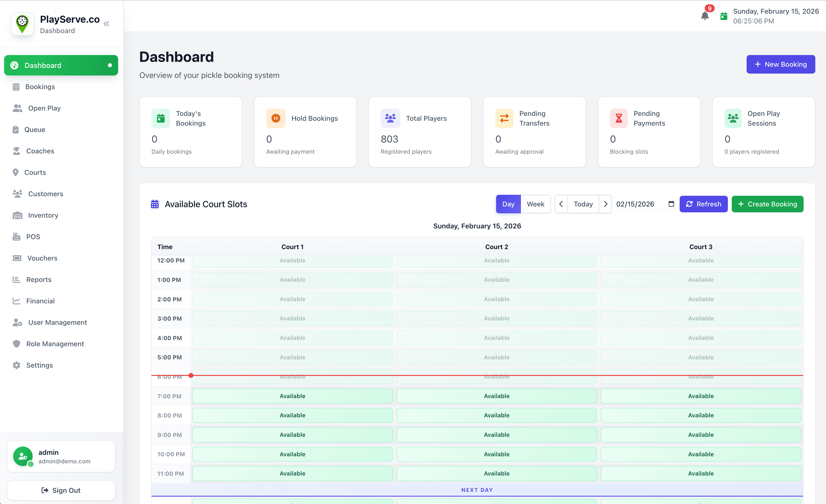Select the Financial chart icon
Screen dimensions: 826x504
click(x=16, y=301)
